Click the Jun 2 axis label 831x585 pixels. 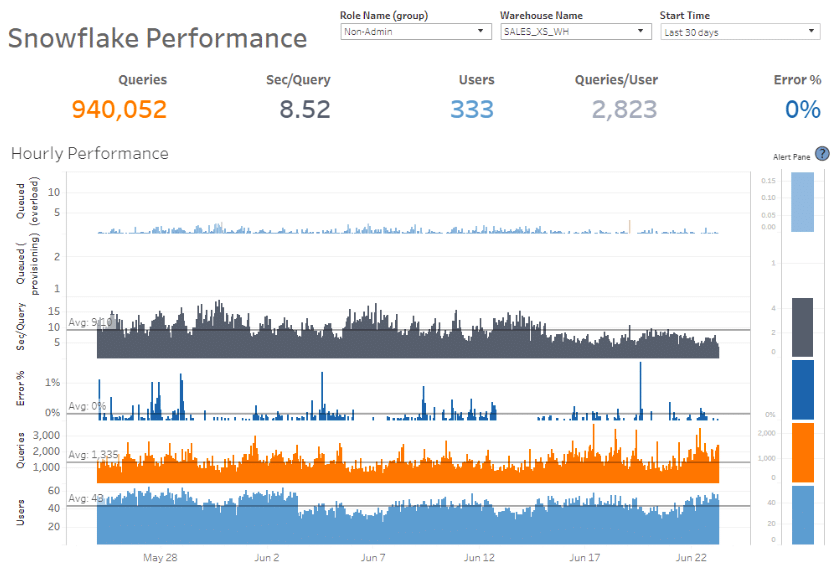[x=267, y=557]
